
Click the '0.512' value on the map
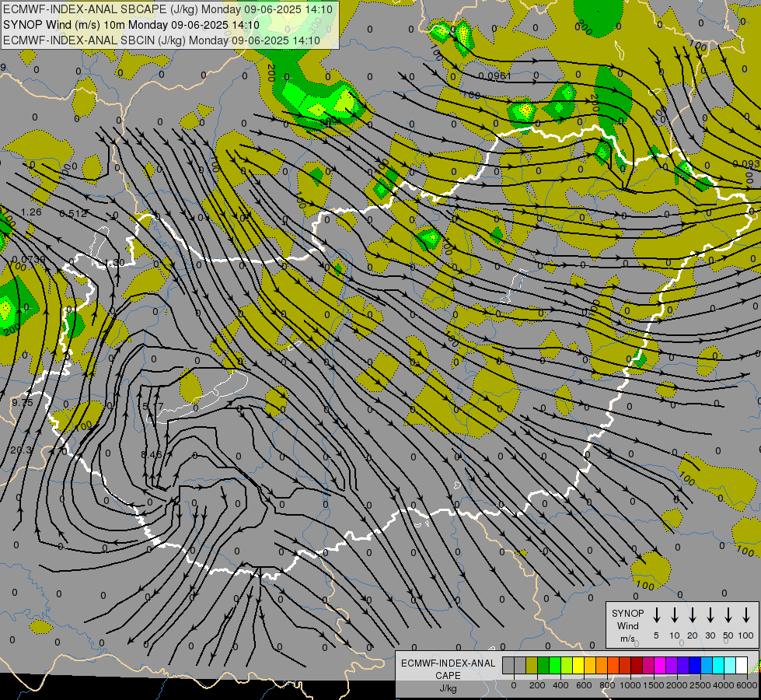[73, 213]
